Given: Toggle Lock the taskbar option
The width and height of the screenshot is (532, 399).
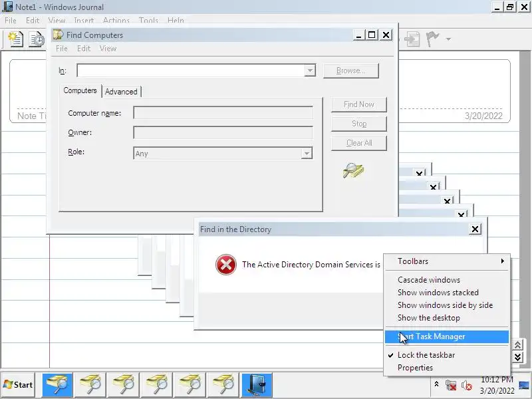Looking at the screenshot, I should 447,355.
